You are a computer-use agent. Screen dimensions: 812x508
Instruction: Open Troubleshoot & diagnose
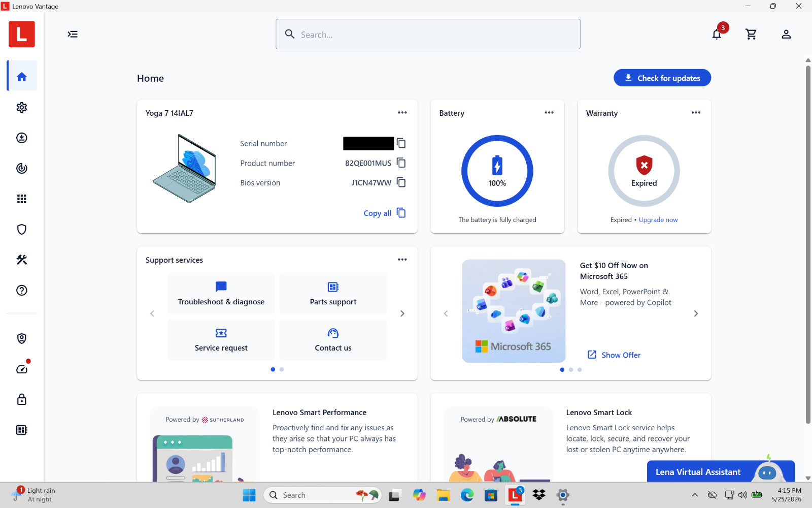click(221, 294)
